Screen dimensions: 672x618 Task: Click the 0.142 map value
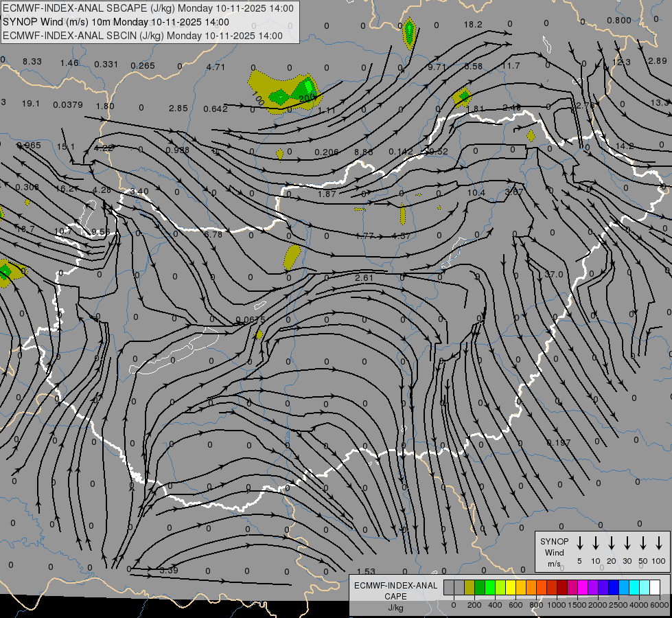pyautogui.click(x=401, y=151)
